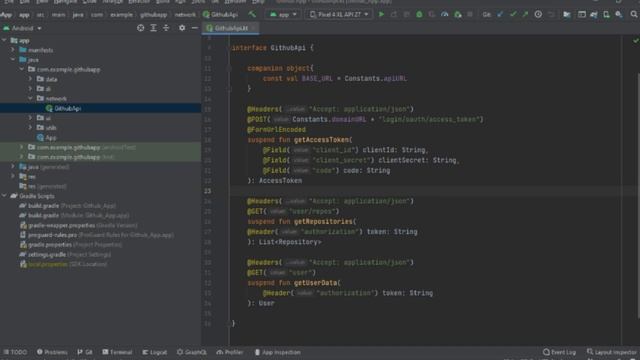Click Collapse All in Project panel

pyautogui.click(x=166, y=28)
